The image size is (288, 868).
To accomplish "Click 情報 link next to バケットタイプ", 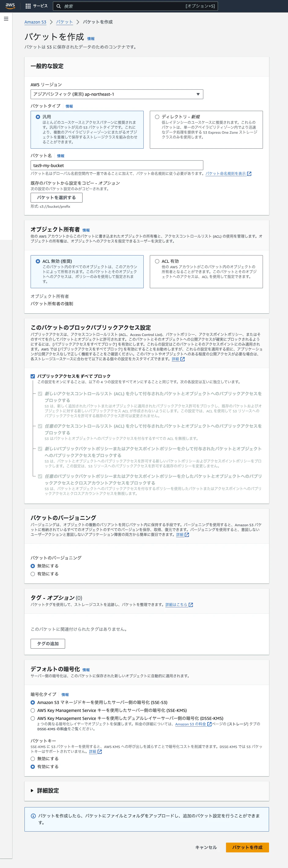I will pyautogui.click(x=69, y=106).
